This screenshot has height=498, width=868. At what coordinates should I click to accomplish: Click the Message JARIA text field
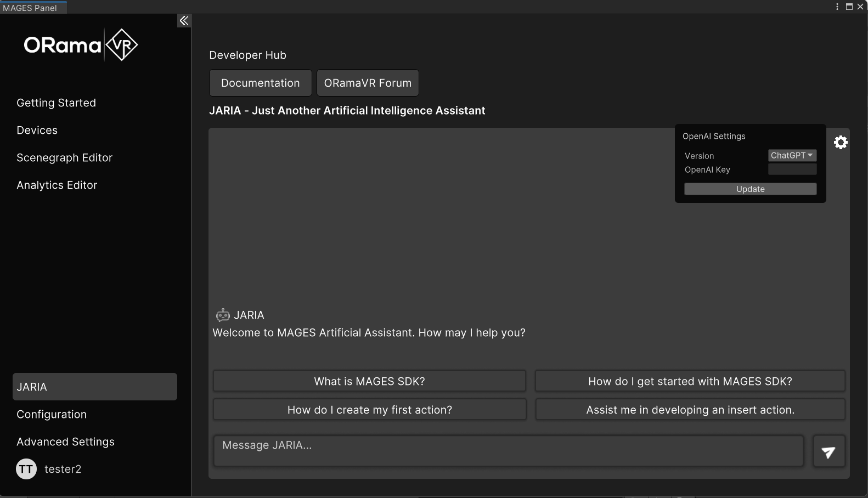(509, 451)
